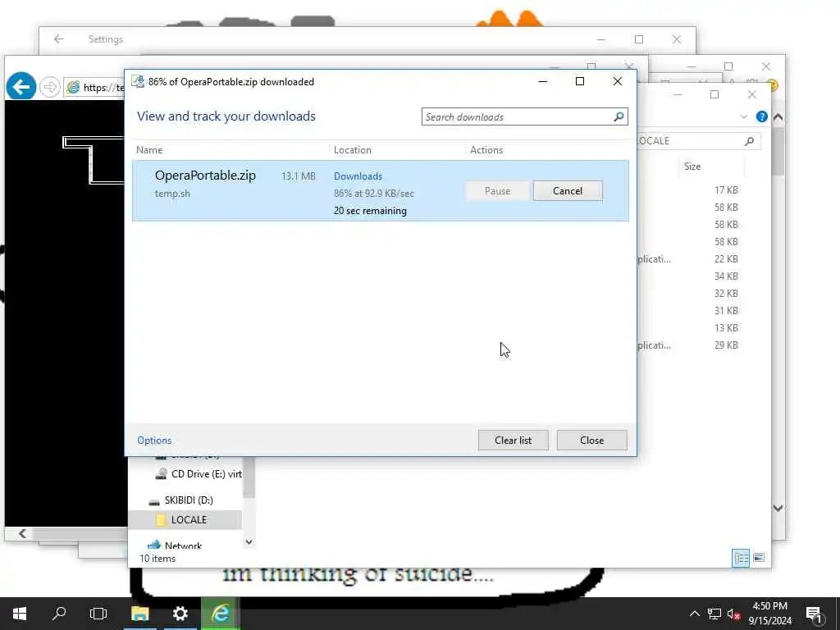Open the taskbar clock showing 4:50 PM
The image size is (840, 630).
tap(769, 614)
